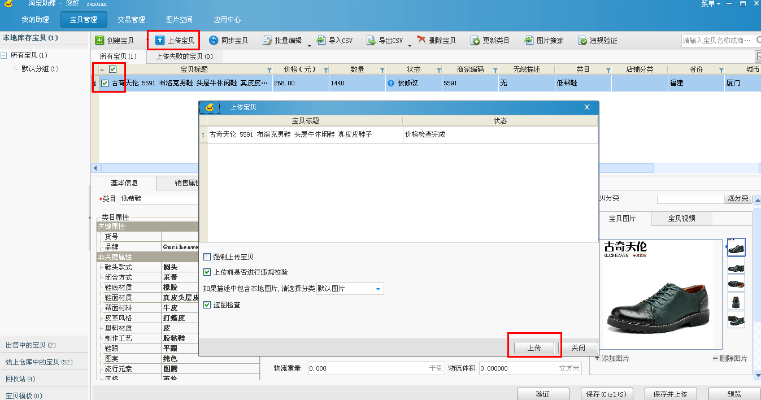Click the 图片搬家 toolbar icon
This screenshot has height=400, width=761.
[x=529, y=40]
